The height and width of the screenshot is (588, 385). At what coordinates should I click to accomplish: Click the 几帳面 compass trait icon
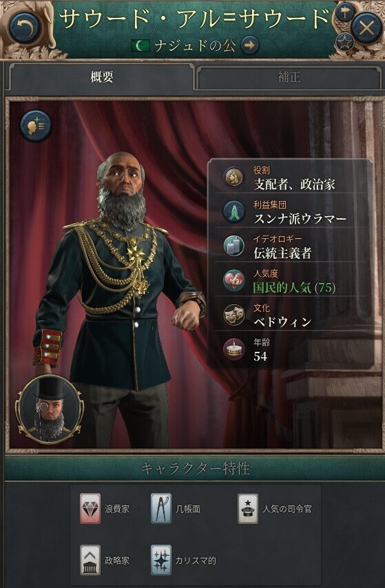tap(161, 509)
